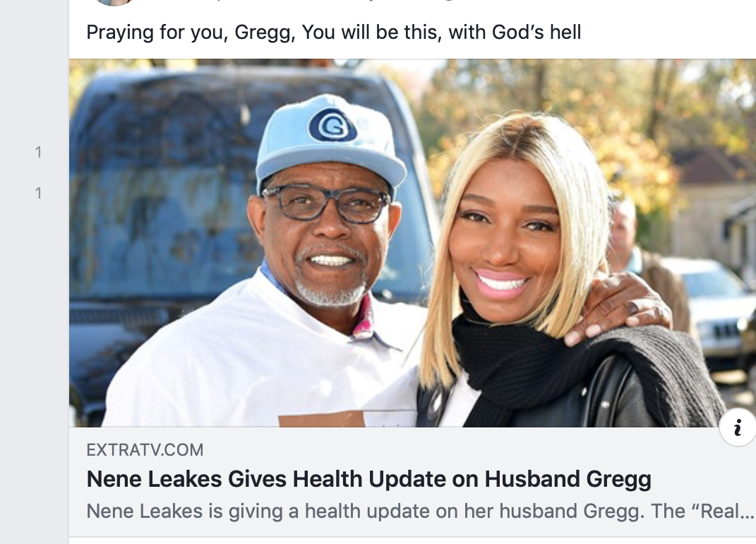This screenshot has height=544, width=756.
Task: Open the article description starting 'Nene Leakes is giving'
Action: (419, 511)
